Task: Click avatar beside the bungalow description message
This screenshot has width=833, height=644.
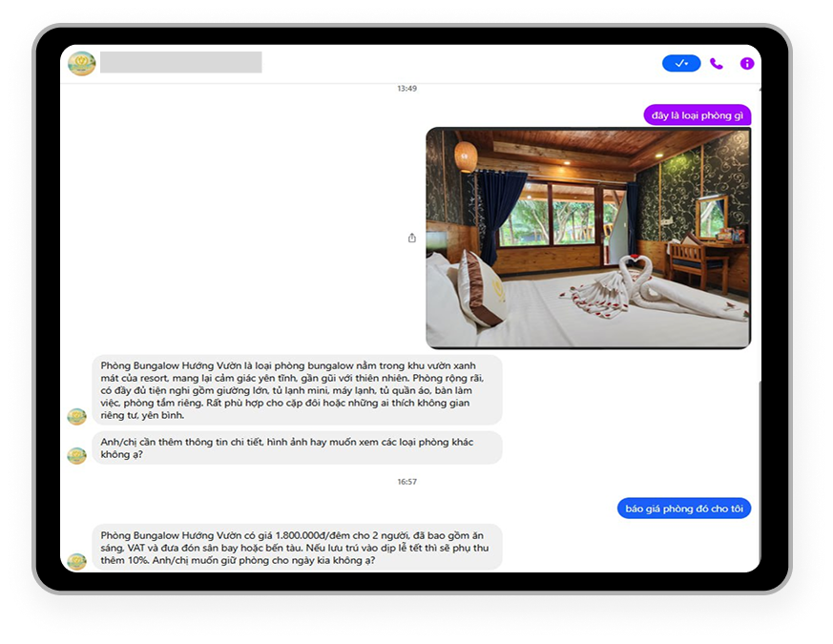Action: 76,416
